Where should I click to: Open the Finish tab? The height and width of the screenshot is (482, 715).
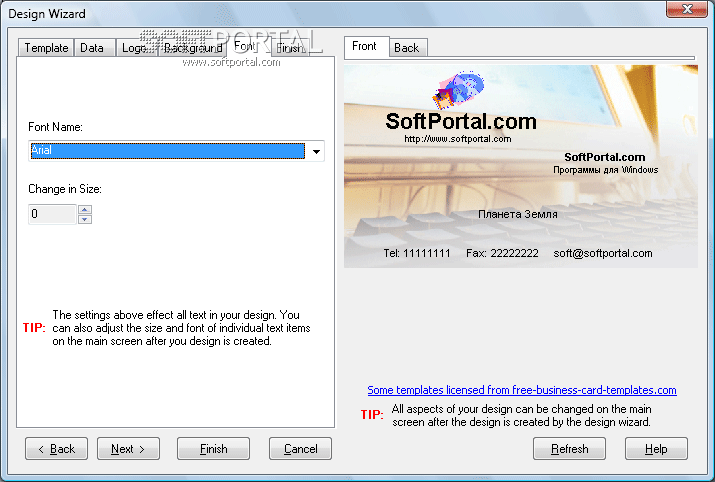click(290, 48)
